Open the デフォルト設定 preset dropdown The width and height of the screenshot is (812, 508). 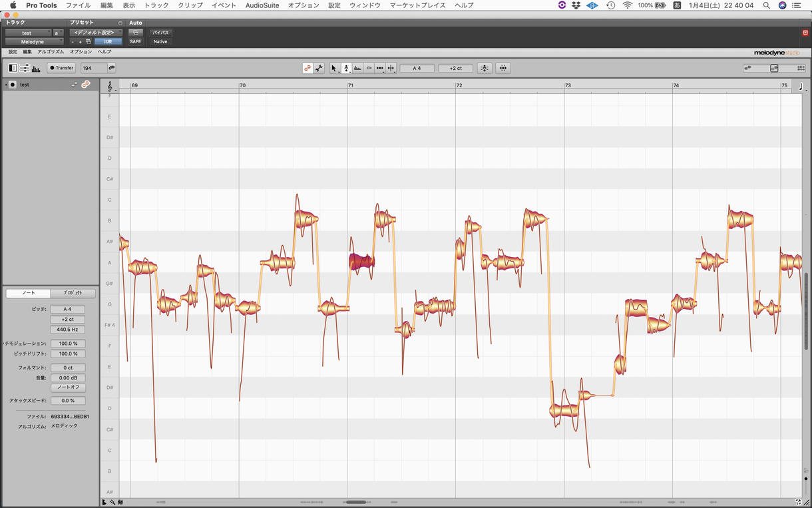pyautogui.click(x=96, y=32)
